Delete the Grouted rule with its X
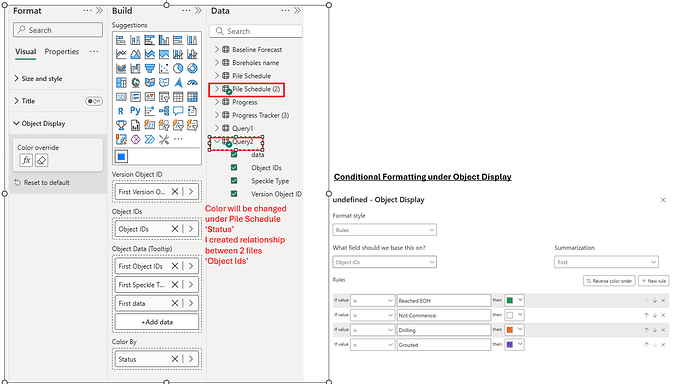Screen dimensions: 690x384 point(663,344)
